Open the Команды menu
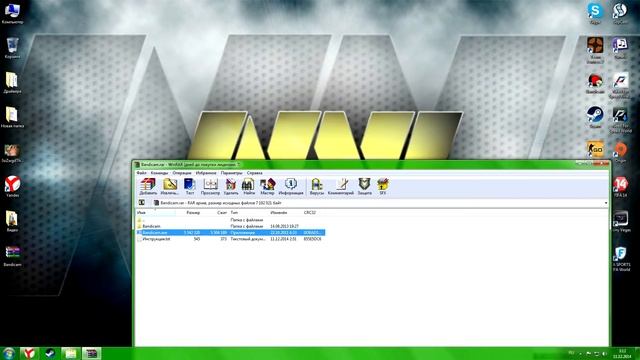This screenshot has height=360, width=640. tap(159, 173)
